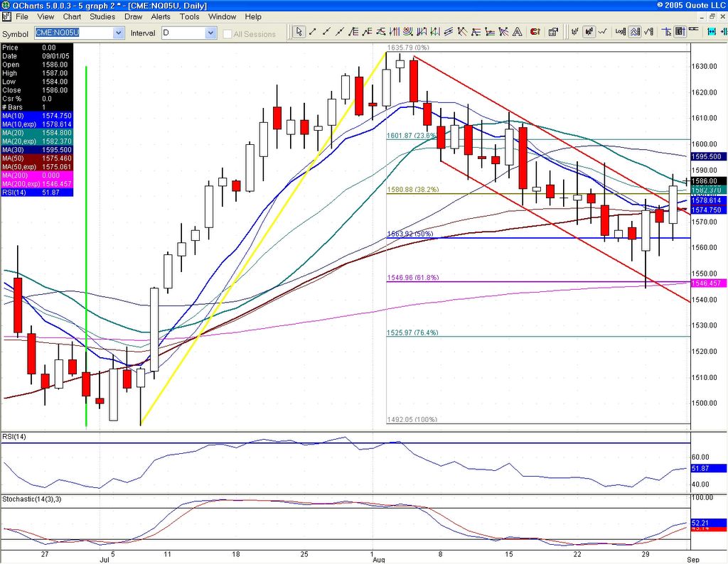
Task: Click the '1580.88 (38.2%)' Fibonacci label
Action: click(412, 189)
